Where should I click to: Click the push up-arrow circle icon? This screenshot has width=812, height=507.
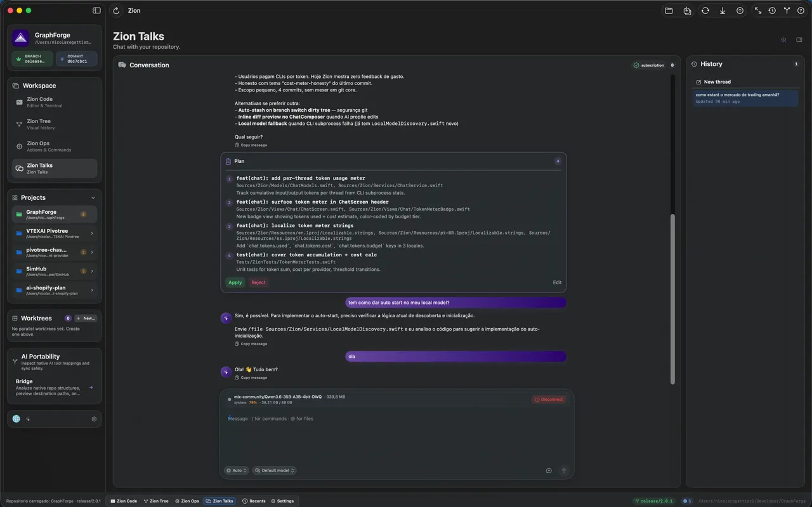740,11
